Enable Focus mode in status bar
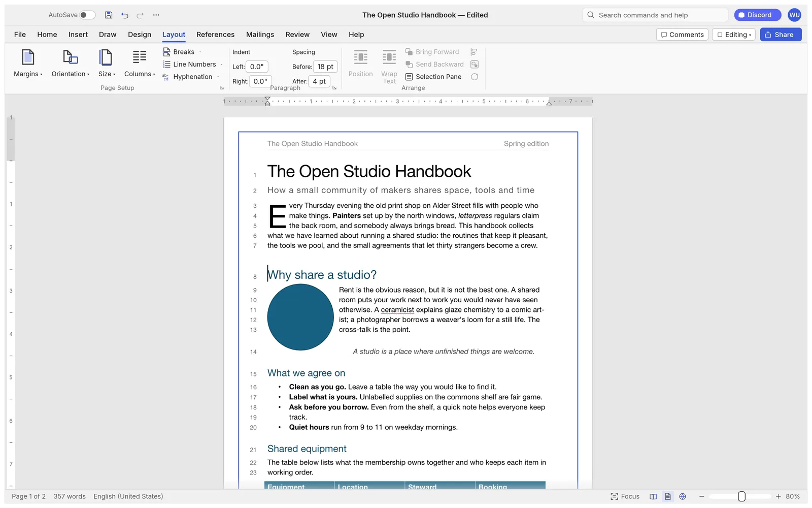812x508 pixels. tap(625, 496)
